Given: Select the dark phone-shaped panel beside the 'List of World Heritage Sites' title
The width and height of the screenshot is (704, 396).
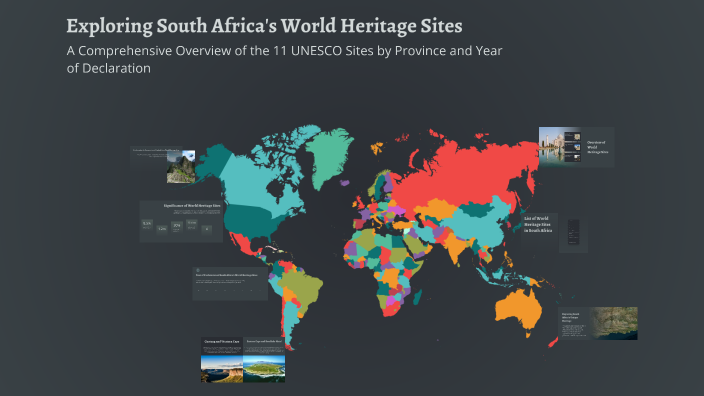Looking at the screenshot, I should coord(573,232).
